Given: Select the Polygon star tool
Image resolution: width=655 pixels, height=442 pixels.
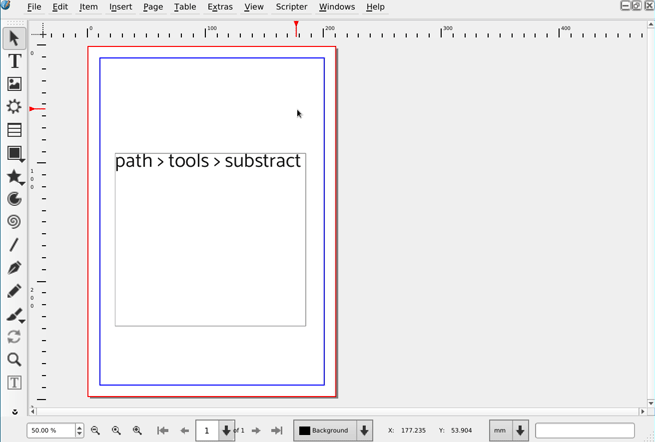Looking at the screenshot, I should [14, 177].
